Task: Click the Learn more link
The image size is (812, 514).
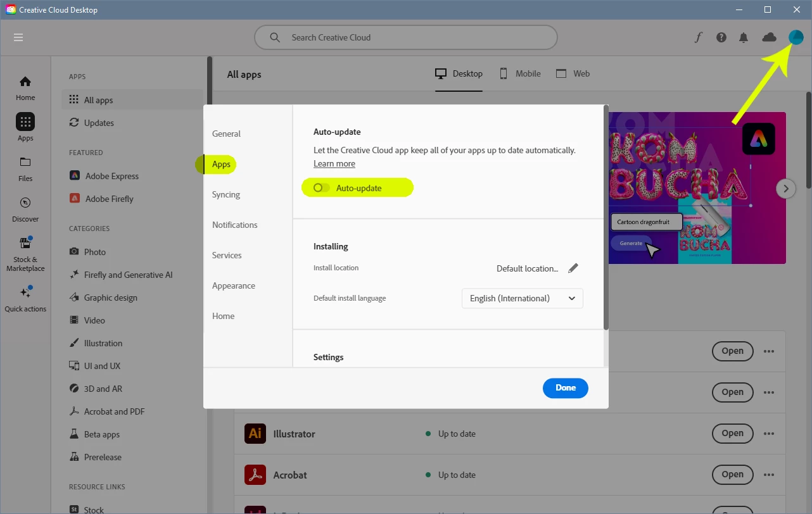Action: click(334, 163)
